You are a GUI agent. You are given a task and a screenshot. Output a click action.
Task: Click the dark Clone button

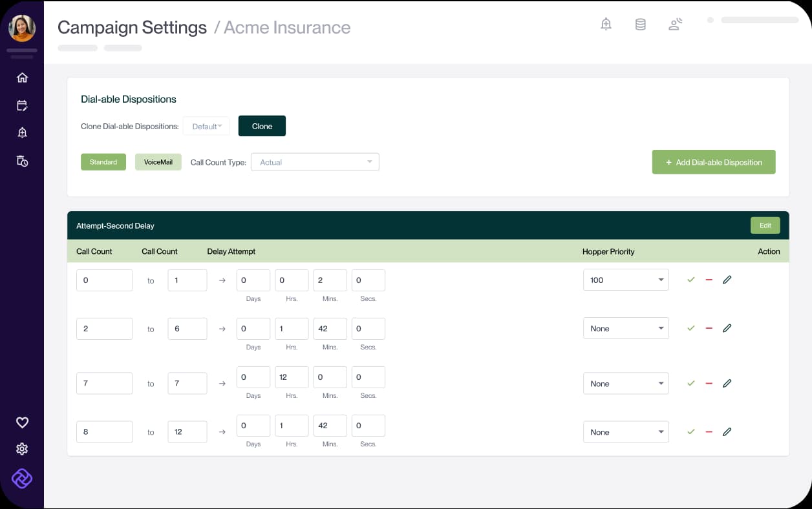coord(262,126)
